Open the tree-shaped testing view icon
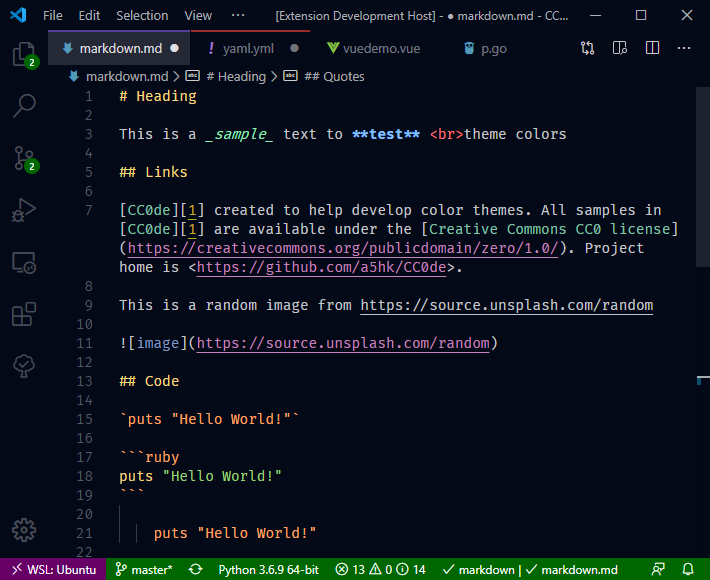This screenshot has height=580, width=710. coord(24,366)
